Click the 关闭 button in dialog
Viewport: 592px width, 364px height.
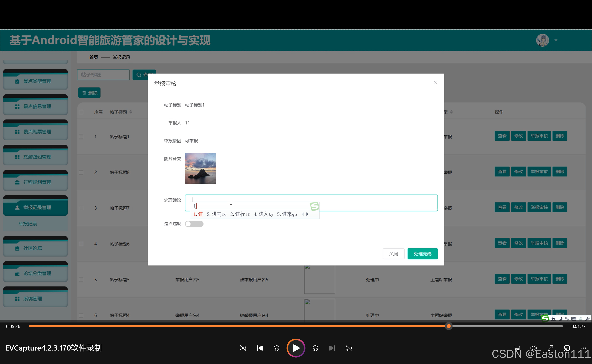coord(394,254)
